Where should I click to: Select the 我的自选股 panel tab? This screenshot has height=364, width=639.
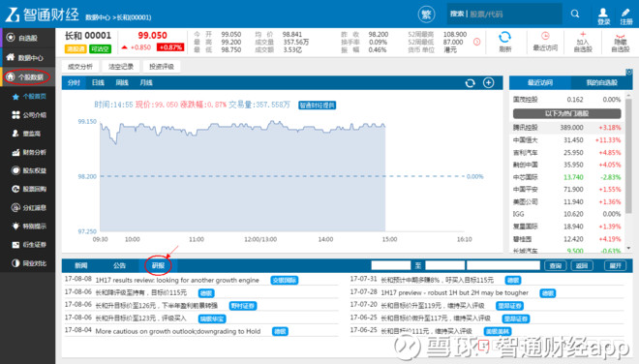pyautogui.click(x=601, y=82)
